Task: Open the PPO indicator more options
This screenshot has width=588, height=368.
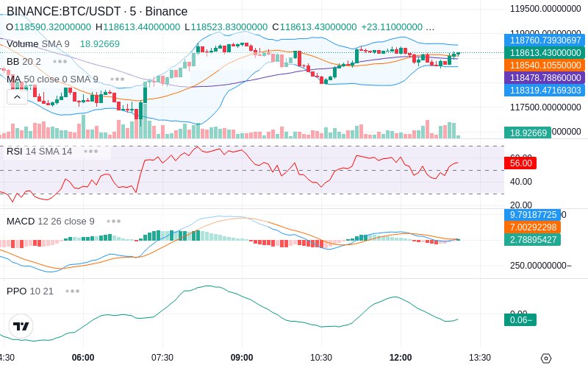Action: click(x=72, y=291)
